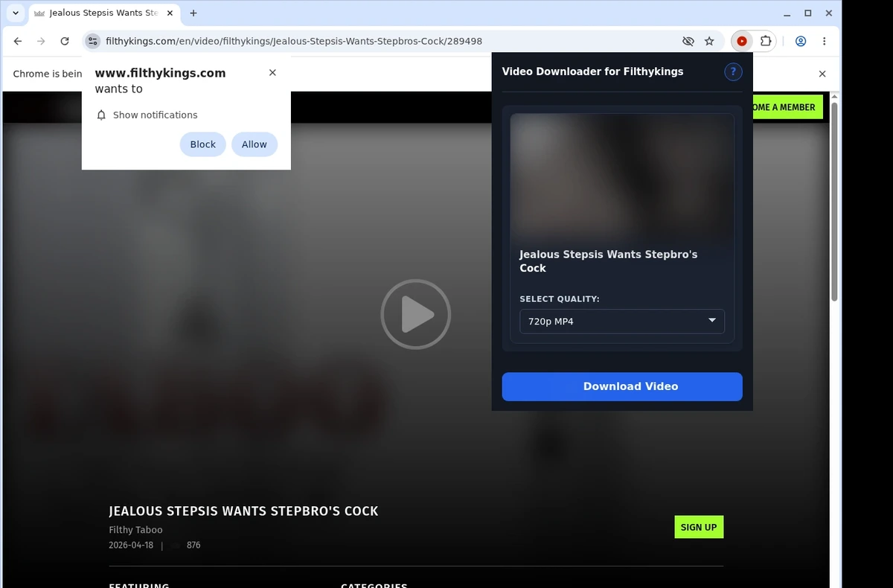Open the tab search dropdown arrow

[16, 13]
